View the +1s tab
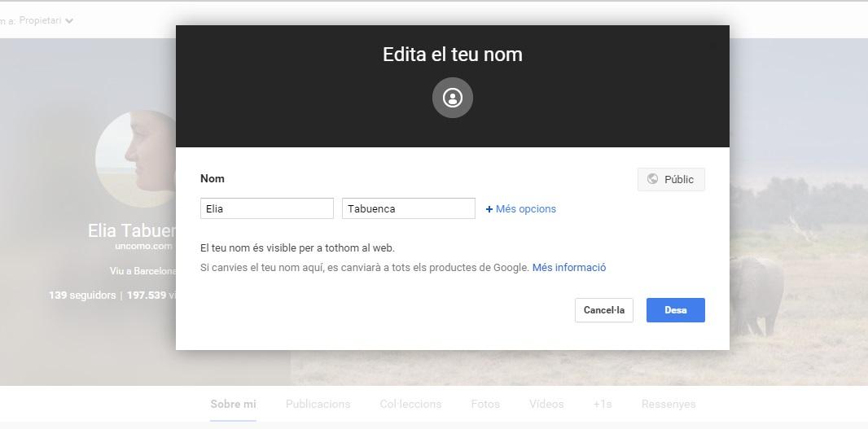The height and width of the screenshot is (429, 868). tap(603, 404)
